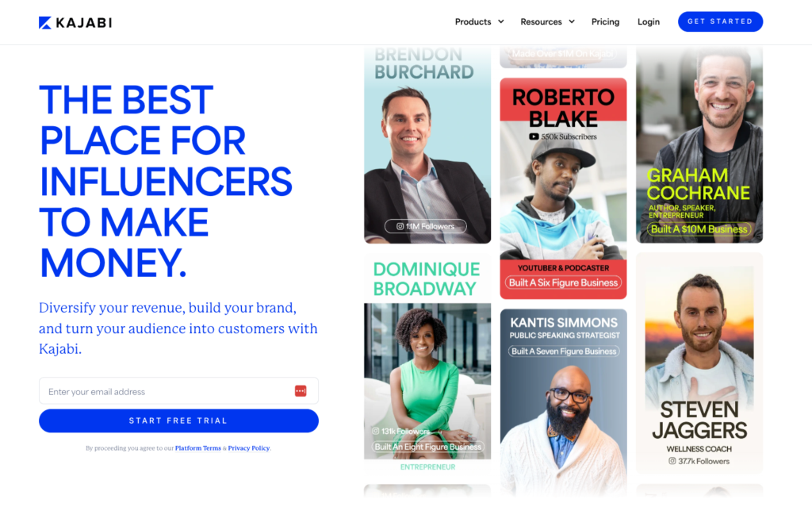Open the Platform Terms link
812x526 pixels.
pos(197,448)
